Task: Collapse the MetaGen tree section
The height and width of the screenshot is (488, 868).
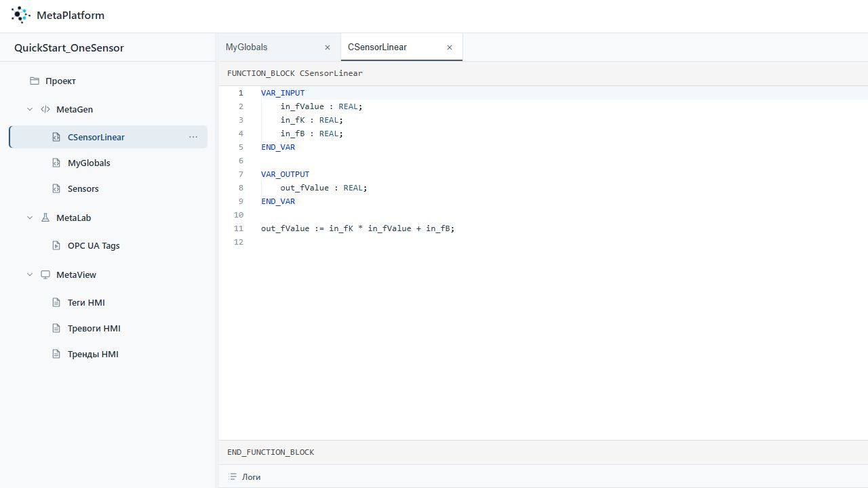Action: [x=30, y=109]
